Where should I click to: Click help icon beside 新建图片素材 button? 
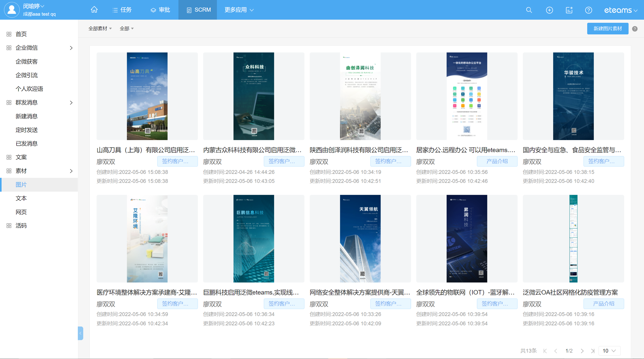(x=635, y=29)
